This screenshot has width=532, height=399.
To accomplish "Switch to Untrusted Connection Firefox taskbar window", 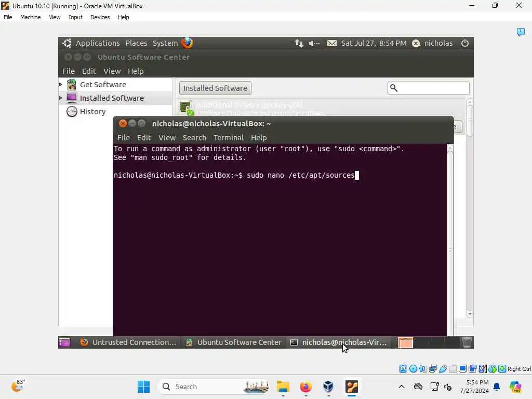I will click(x=128, y=342).
